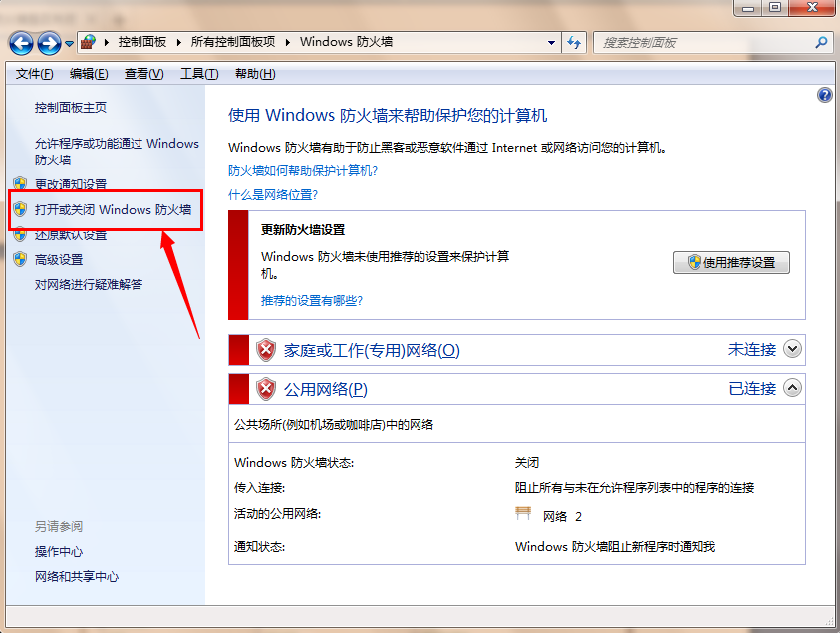Viewport: 840px width, 633px height.
Task: Open 操作中心 under 另请参阅
Action: click(59, 551)
